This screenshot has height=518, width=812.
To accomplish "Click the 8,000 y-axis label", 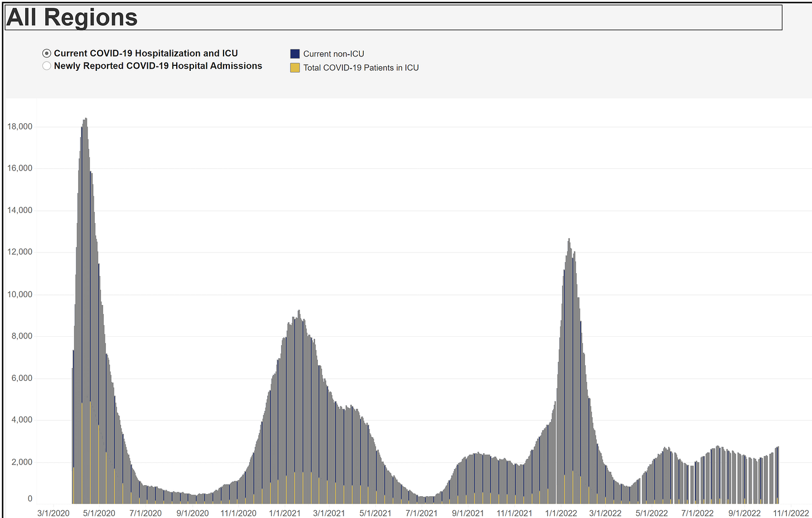I will coord(22,336).
